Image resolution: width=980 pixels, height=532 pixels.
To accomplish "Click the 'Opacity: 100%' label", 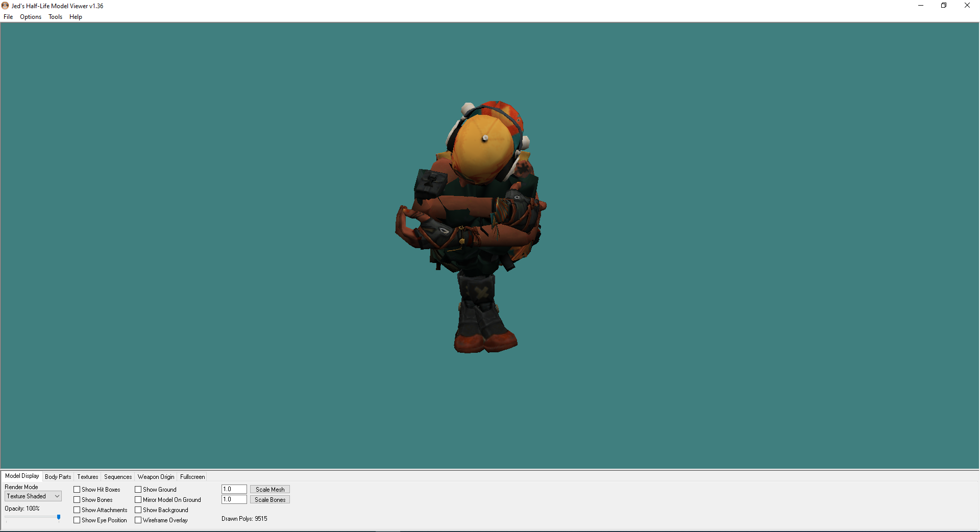I will (x=22, y=509).
